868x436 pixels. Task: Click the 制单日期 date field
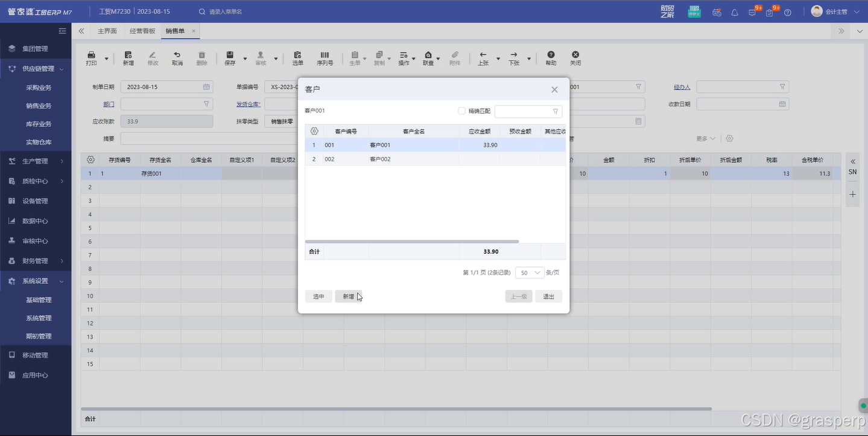click(166, 87)
